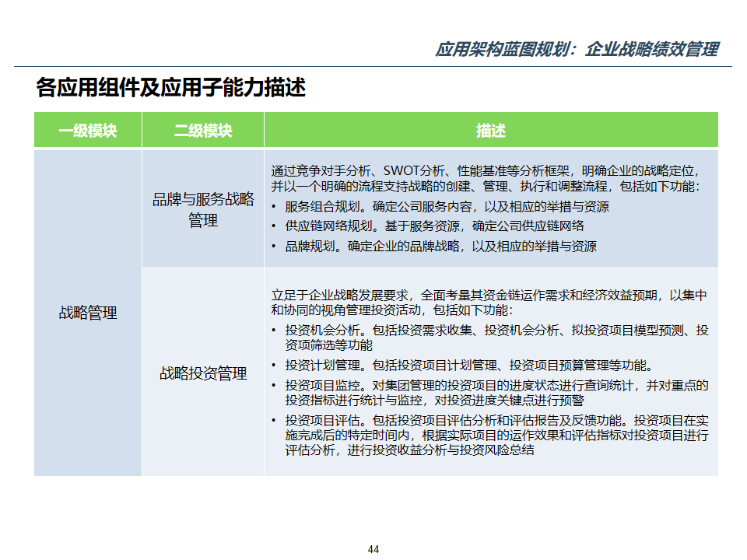Select the '描述' column header
Screen dimensions: 747x560
[491, 130]
